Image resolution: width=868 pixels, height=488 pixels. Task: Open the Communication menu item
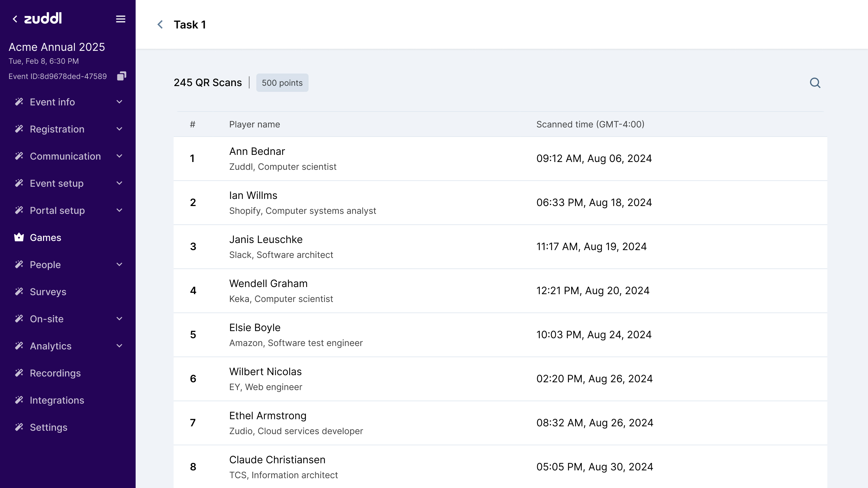pos(65,156)
